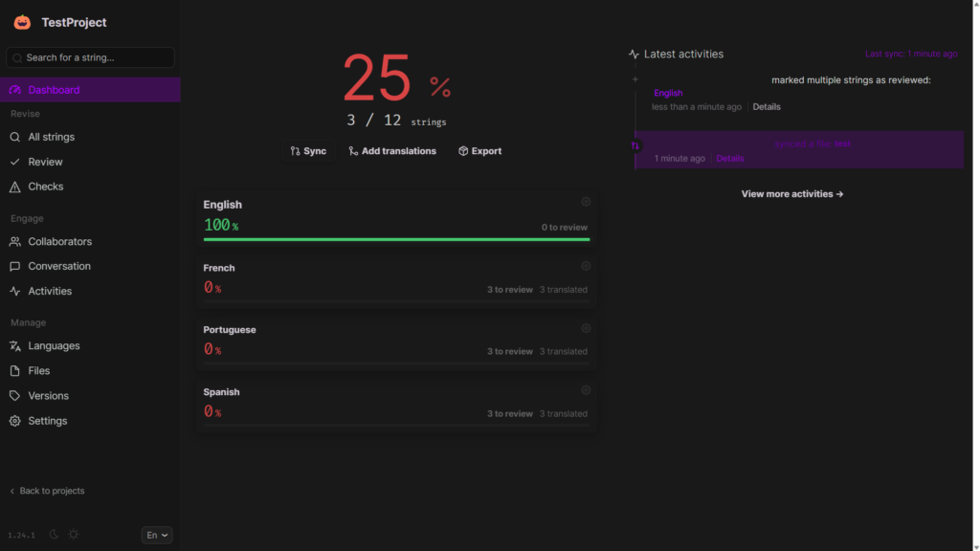Click the Export button

[x=479, y=151]
